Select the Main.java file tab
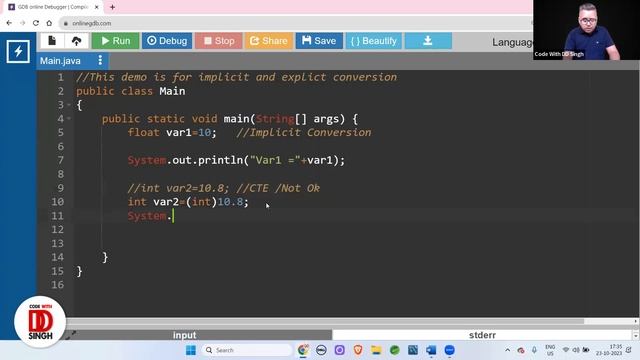Viewport: 640px width, 360px height. click(x=60, y=61)
